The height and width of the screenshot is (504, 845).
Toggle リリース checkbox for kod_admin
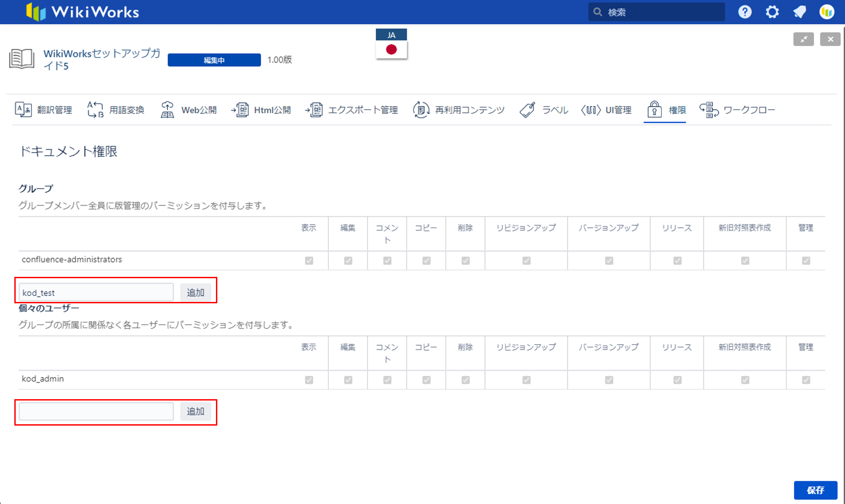[677, 380]
